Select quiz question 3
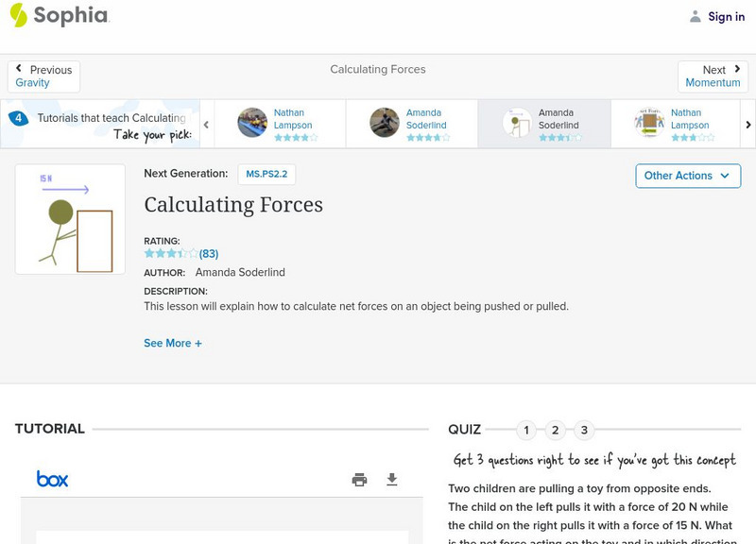 pyautogui.click(x=584, y=430)
